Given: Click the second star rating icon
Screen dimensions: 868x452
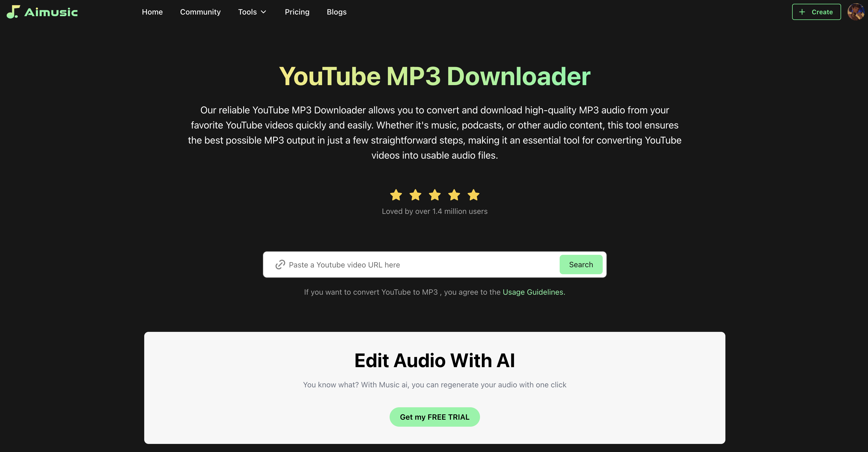Looking at the screenshot, I should pos(415,194).
